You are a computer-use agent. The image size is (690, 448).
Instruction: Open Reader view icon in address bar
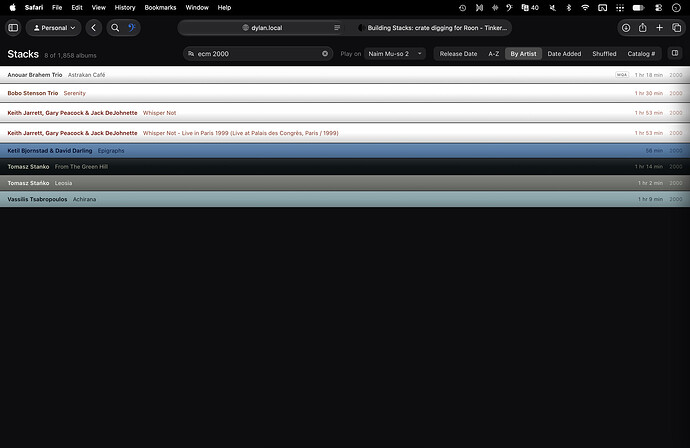click(x=337, y=28)
